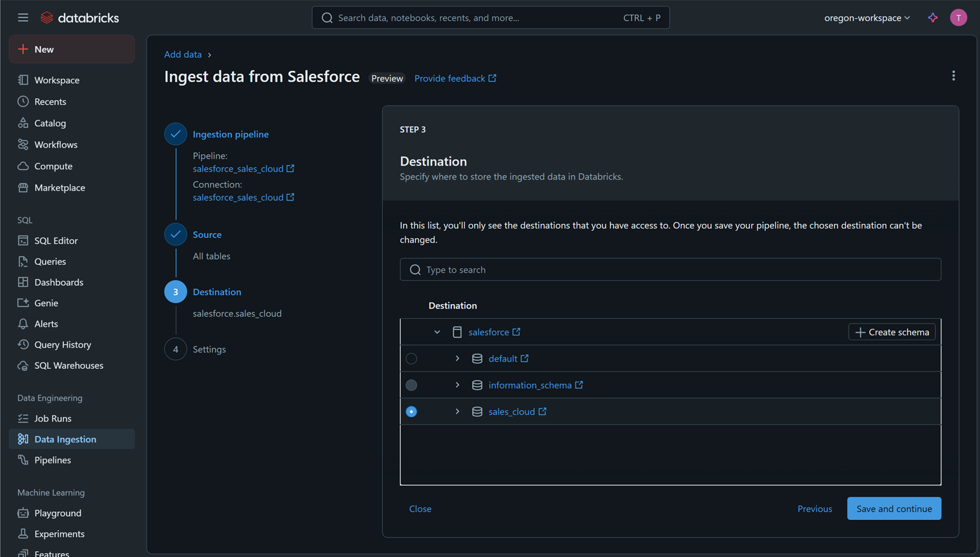Click the Genie icon
The width and height of the screenshot is (980, 557).
pyautogui.click(x=23, y=303)
